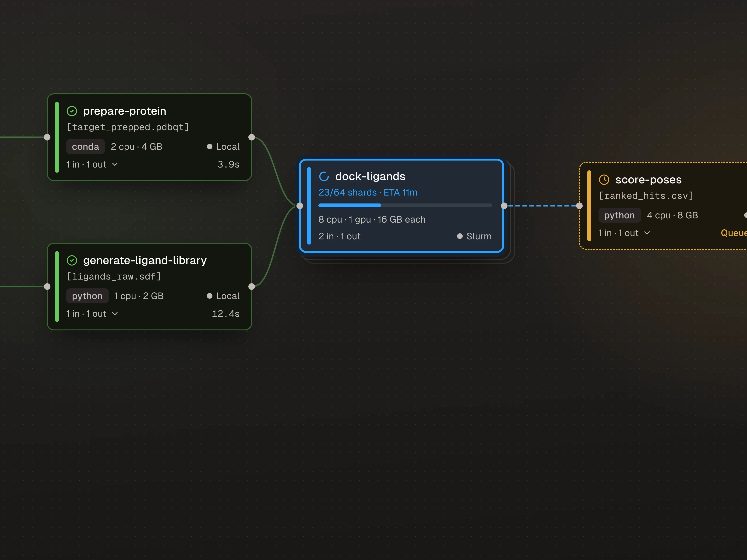Click the 23/64 shards · ETA 11m status

[x=368, y=192]
